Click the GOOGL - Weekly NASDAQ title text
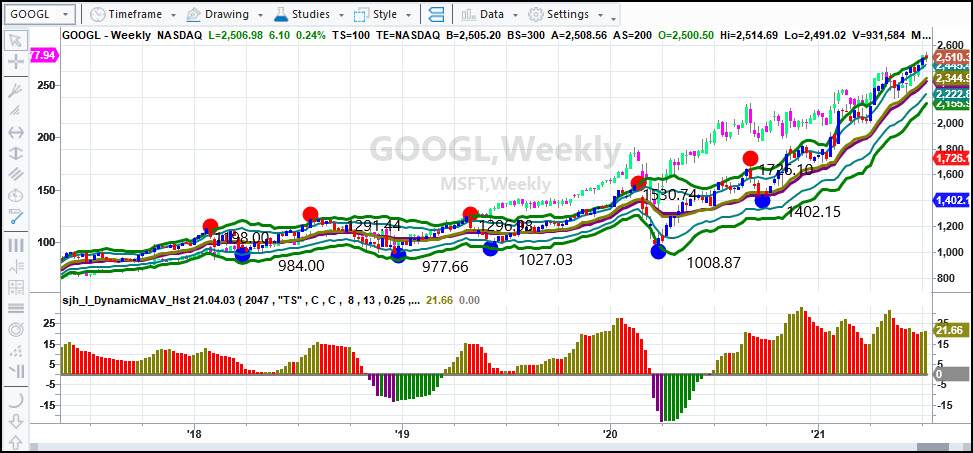The height and width of the screenshot is (453, 973). click(132, 36)
